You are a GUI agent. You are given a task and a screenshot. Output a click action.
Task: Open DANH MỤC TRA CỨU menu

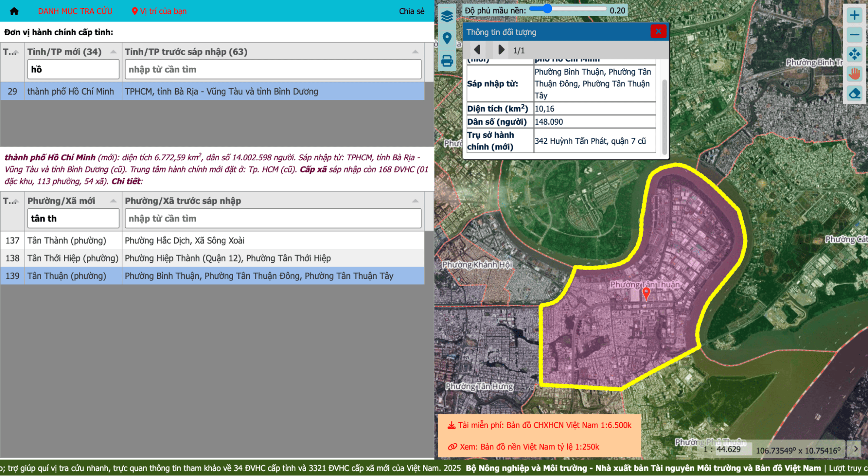pyautogui.click(x=75, y=11)
